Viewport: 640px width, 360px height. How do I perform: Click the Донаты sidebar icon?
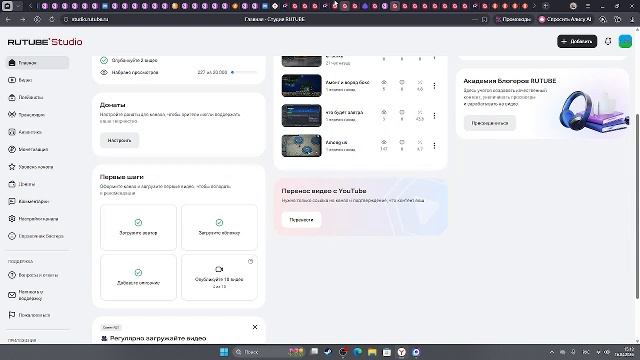coord(12,184)
